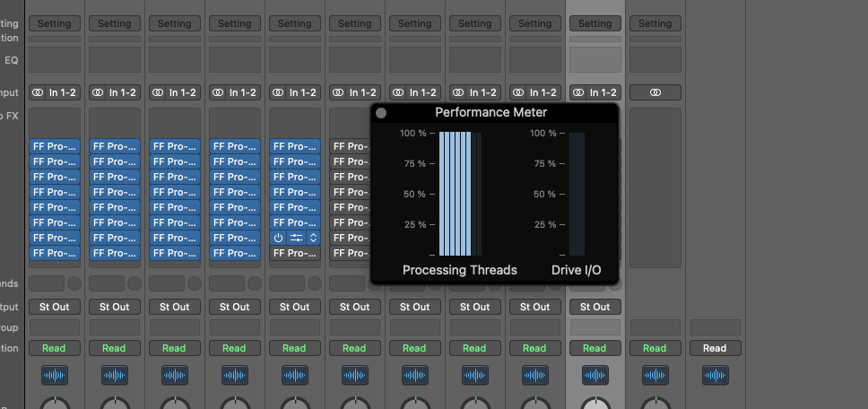
Task: Click the Processing Threads label
Action: pos(459,270)
